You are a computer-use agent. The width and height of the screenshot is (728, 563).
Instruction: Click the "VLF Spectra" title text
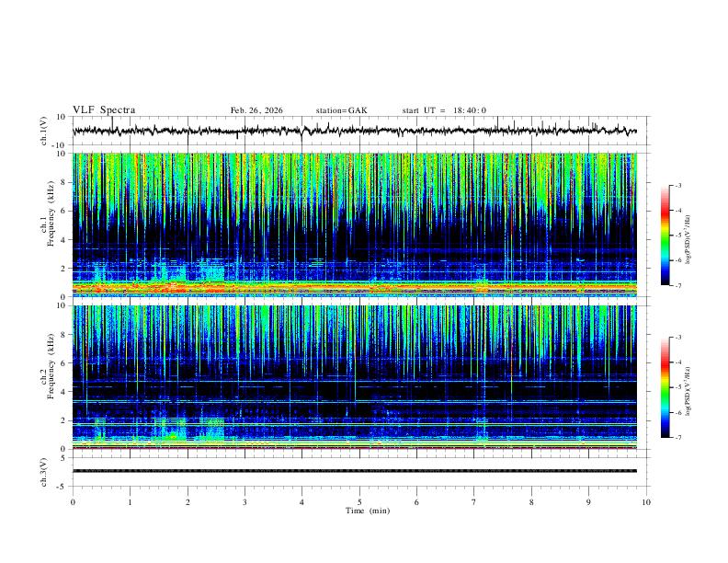click(104, 110)
